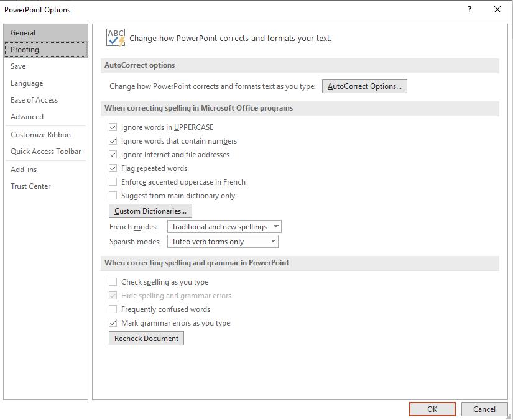Open Custom Dictionaries dialog
Image resolution: width=513 pixels, height=420 pixels.
[x=150, y=211]
